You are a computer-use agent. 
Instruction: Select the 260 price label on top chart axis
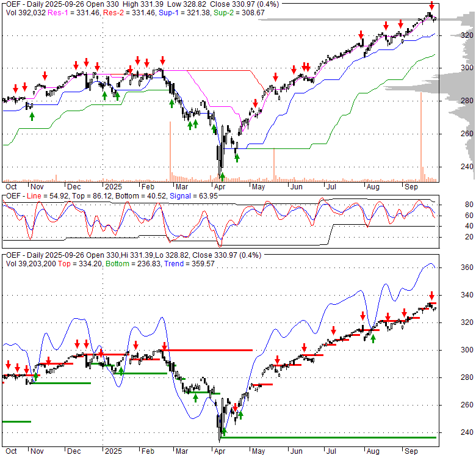pyautogui.click(x=467, y=134)
